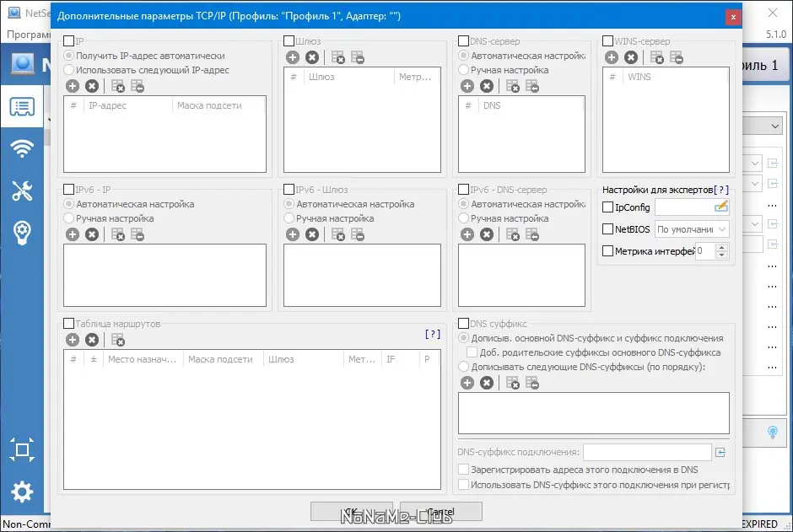Click the add gateway button in Шлюз section
Viewport: 793px width, 532px height.
pyautogui.click(x=293, y=57)
